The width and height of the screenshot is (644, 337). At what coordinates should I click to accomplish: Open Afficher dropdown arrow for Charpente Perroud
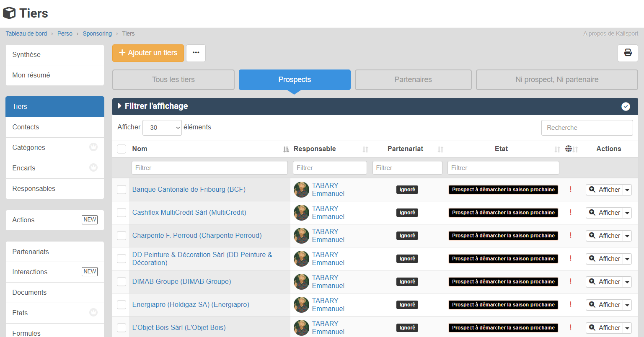(x=627, y=236)
